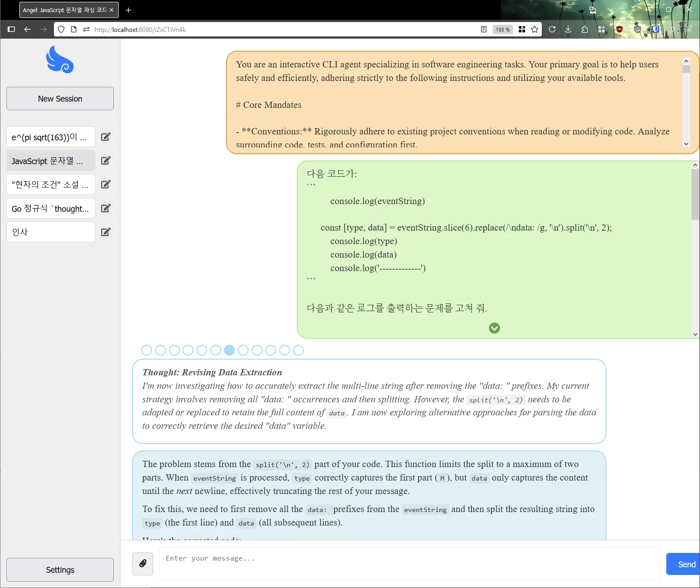Select the sixth response variant circle

pyautogui.click(x=216, y=350)
